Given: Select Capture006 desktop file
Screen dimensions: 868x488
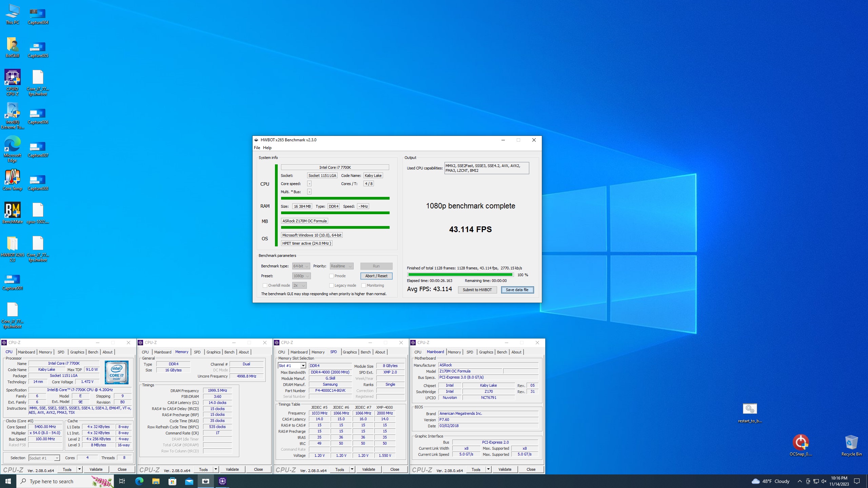Looking at the screenshot, I should pyautogui.click(x=38, y=116).
